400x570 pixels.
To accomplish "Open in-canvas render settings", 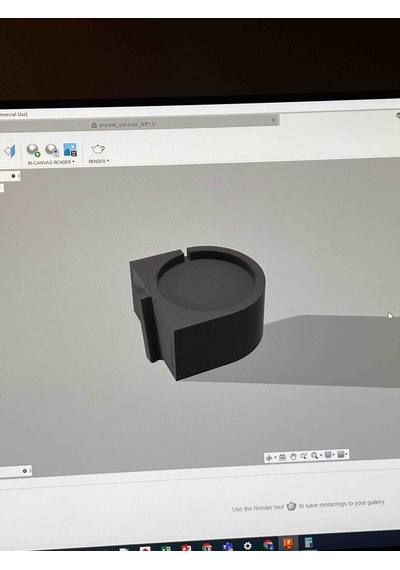I will (52, 150).
